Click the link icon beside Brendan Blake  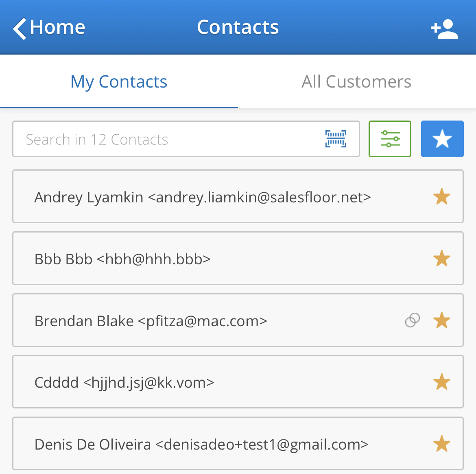(413, 320)
